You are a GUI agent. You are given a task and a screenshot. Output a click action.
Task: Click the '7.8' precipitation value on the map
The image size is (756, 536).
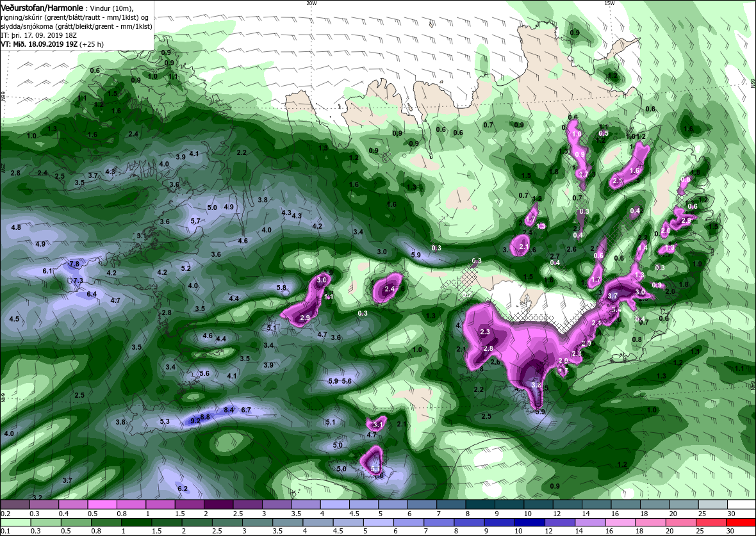pos(74,264)
